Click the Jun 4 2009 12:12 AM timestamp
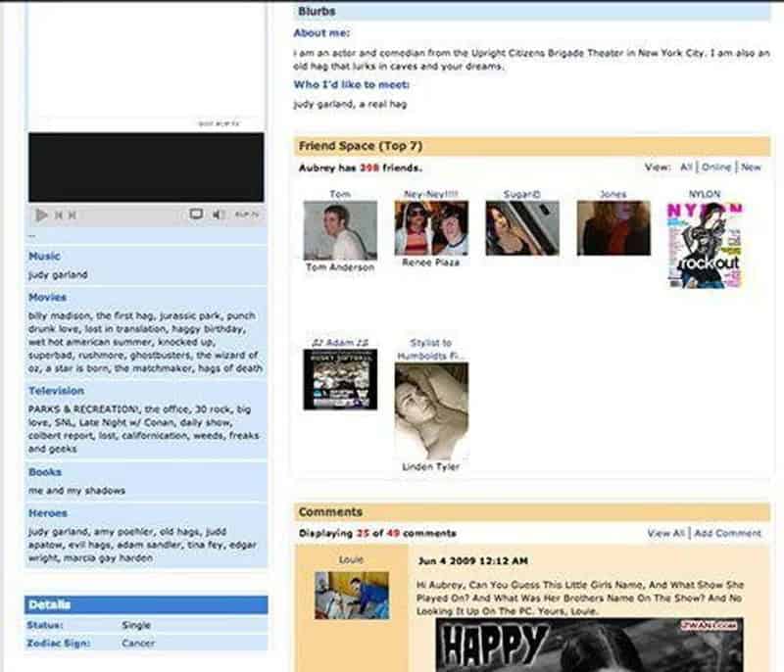The width and height of the screenshot is (784, 672). point(473,560)
